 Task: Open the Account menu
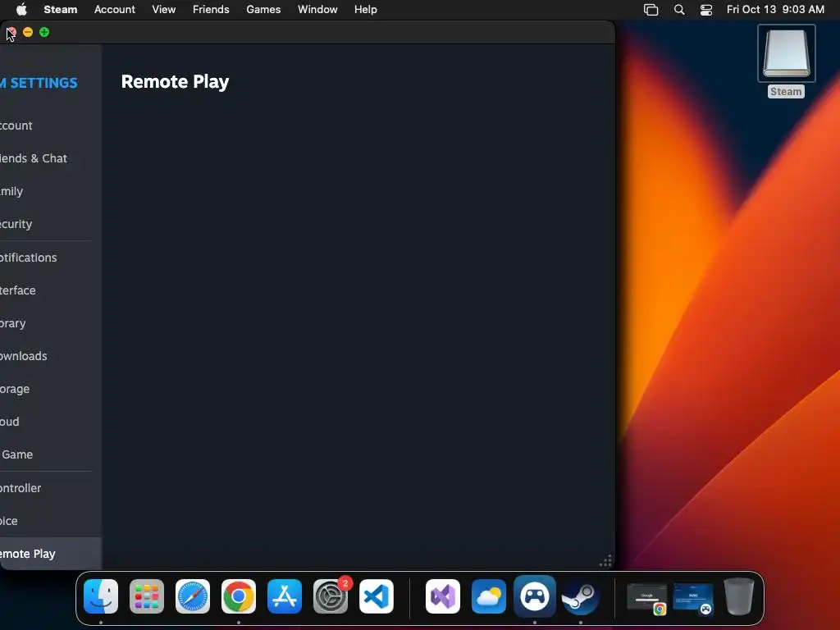coord(115,9)
